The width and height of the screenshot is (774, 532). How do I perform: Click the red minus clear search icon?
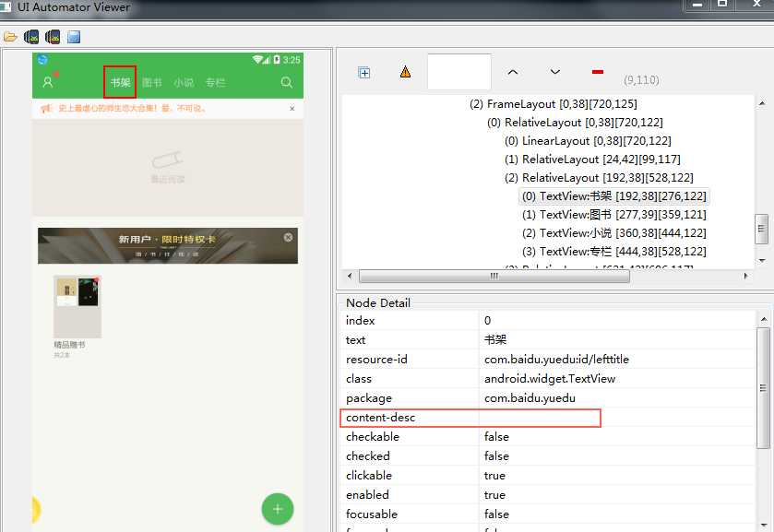point(597,72)
